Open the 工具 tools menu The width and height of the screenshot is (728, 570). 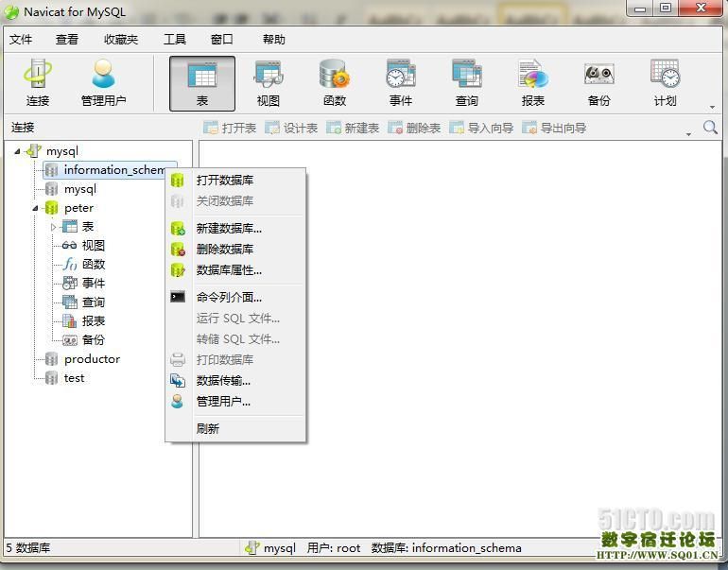[175, 40]
